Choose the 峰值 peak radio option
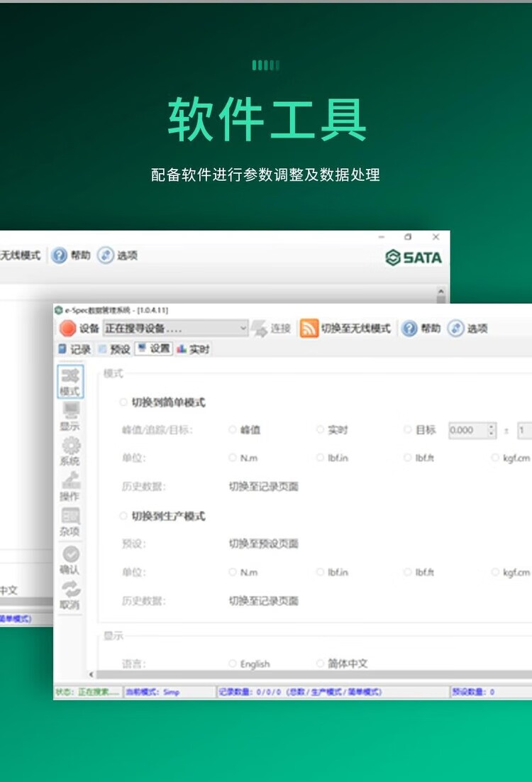 (233, 430)
